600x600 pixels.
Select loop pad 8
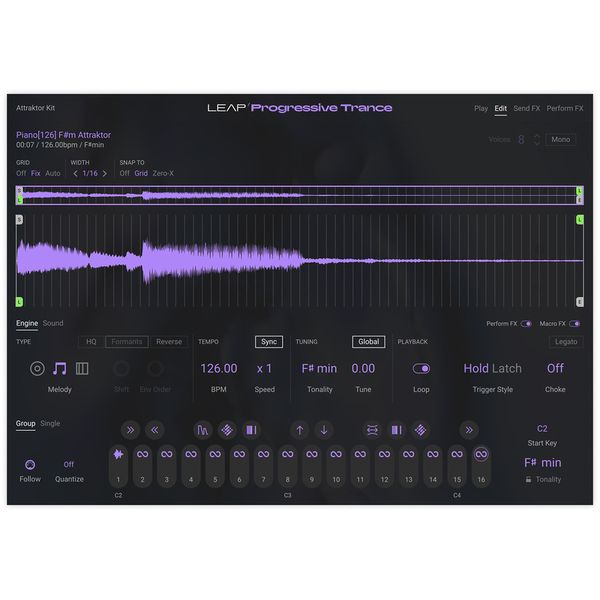click(287, 466)
